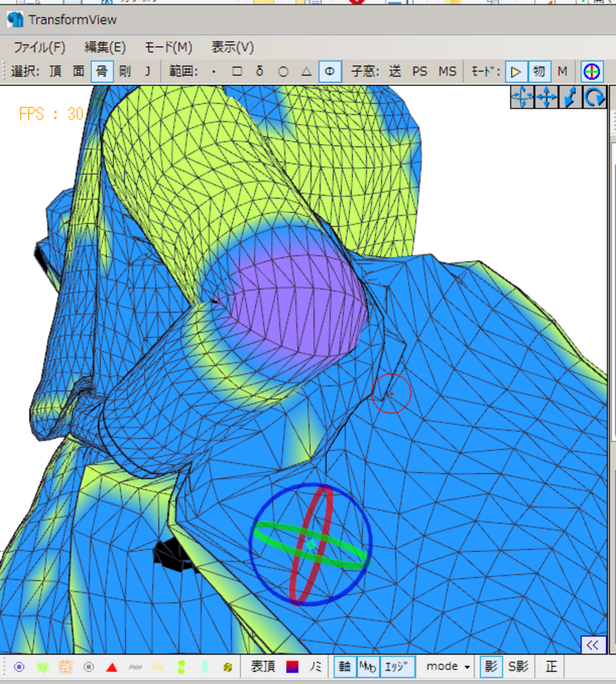Screen dimensions: 616x684
Task: Click the play mode triangle button
Action: point(516,72)
